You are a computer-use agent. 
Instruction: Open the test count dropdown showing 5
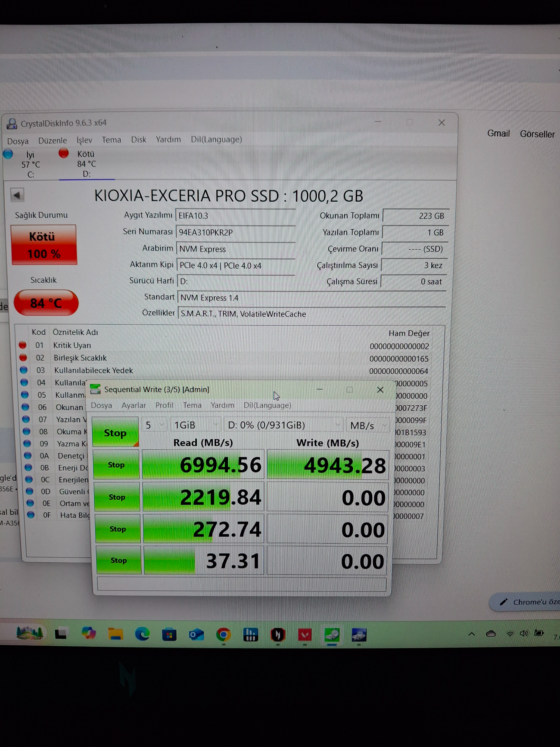[154, 425]
